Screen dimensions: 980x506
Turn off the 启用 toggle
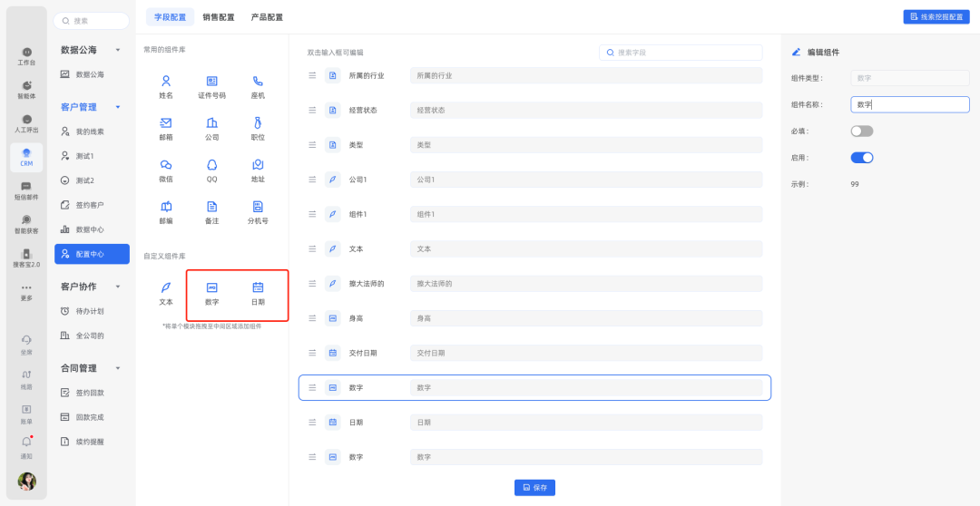tap(861, 158)
